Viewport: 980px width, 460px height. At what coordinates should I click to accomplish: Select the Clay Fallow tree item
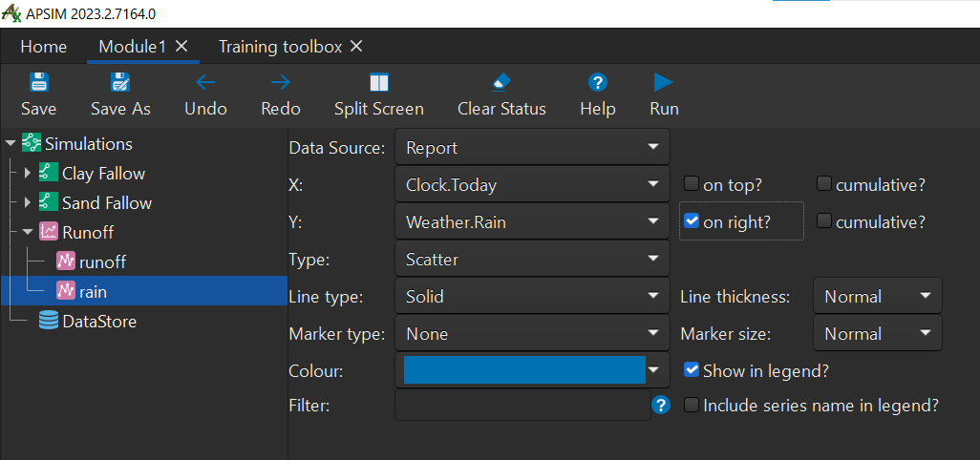104,174
